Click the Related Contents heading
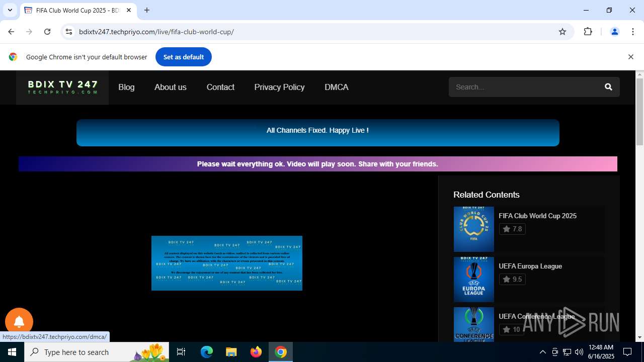This screenshot has height=362, width=644. (x=486, y=195)
